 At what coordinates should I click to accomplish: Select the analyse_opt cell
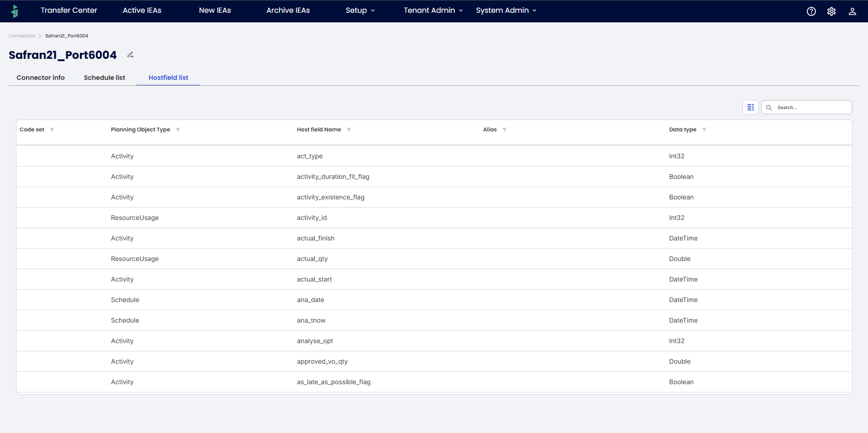pos(315,341)
